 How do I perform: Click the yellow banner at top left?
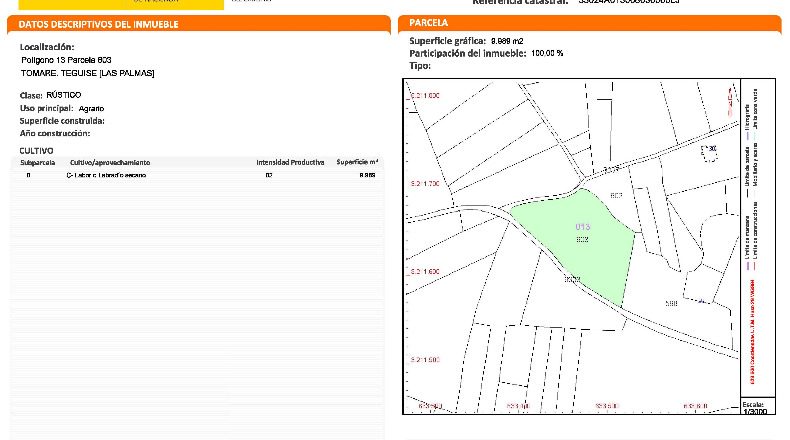tap(121, 5)
